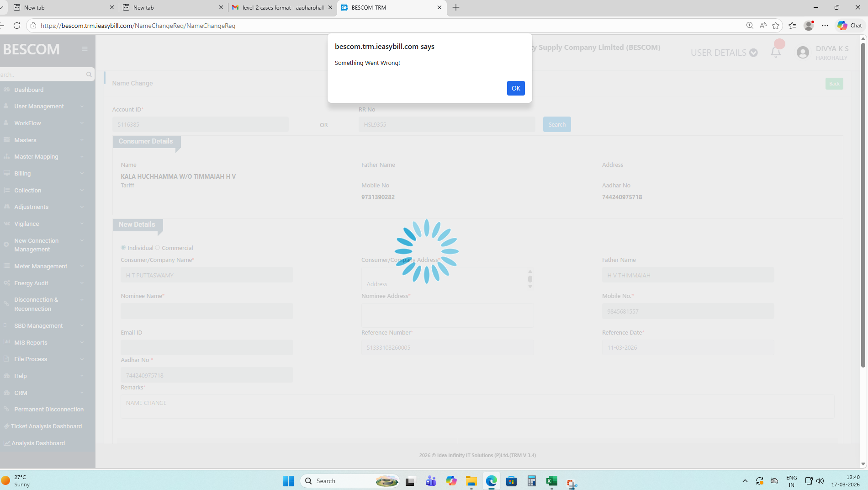Click the green Back button
Image resolution: width=868 pixels, height=490 pixels.
point(834,84)
